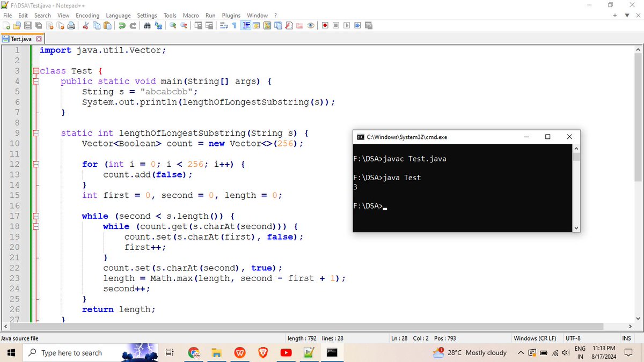Open the Plugins menu
The width and height of the screenshot is (644, 362).
pos(231,16)
